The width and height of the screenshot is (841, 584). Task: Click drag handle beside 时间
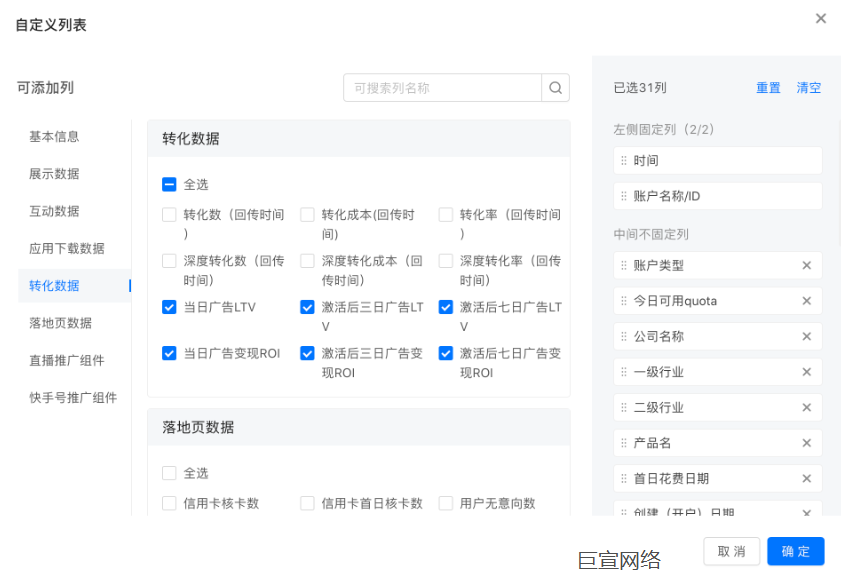click(x=624, y=160)
